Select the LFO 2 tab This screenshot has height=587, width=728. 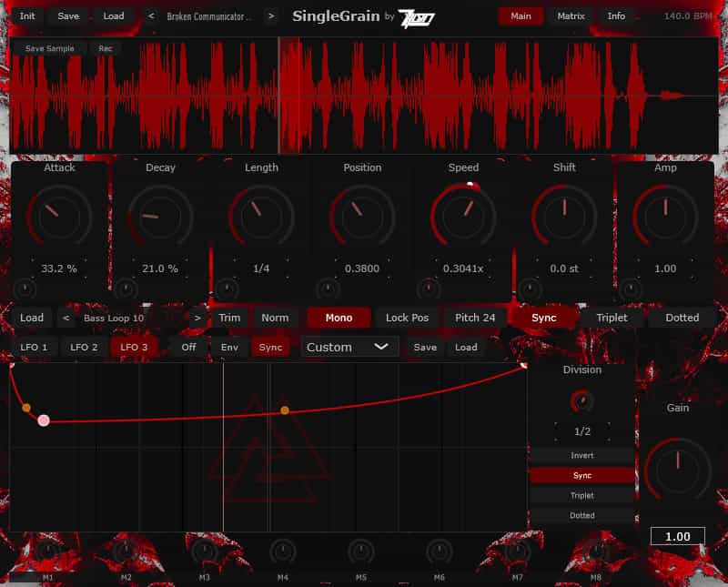tap(84, 348)
